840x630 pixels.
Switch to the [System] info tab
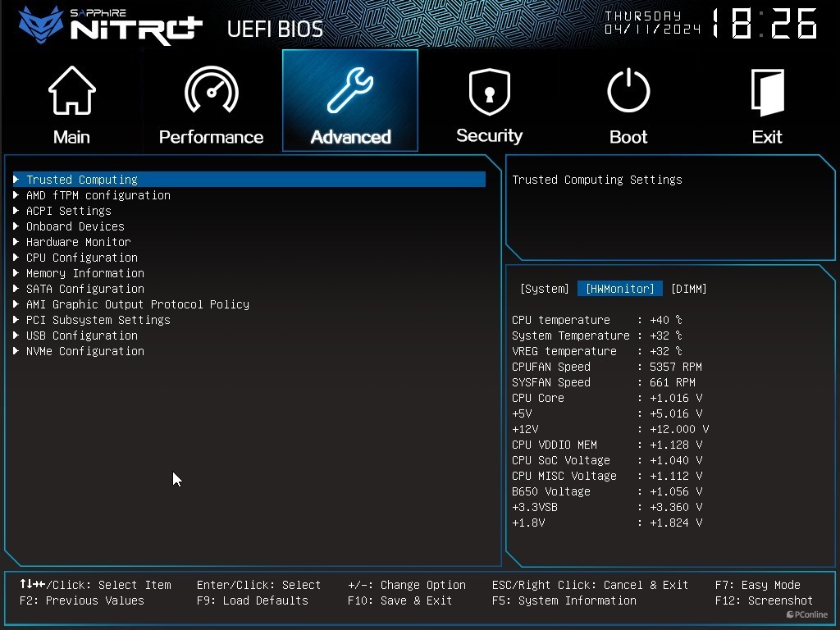(544, 289)
